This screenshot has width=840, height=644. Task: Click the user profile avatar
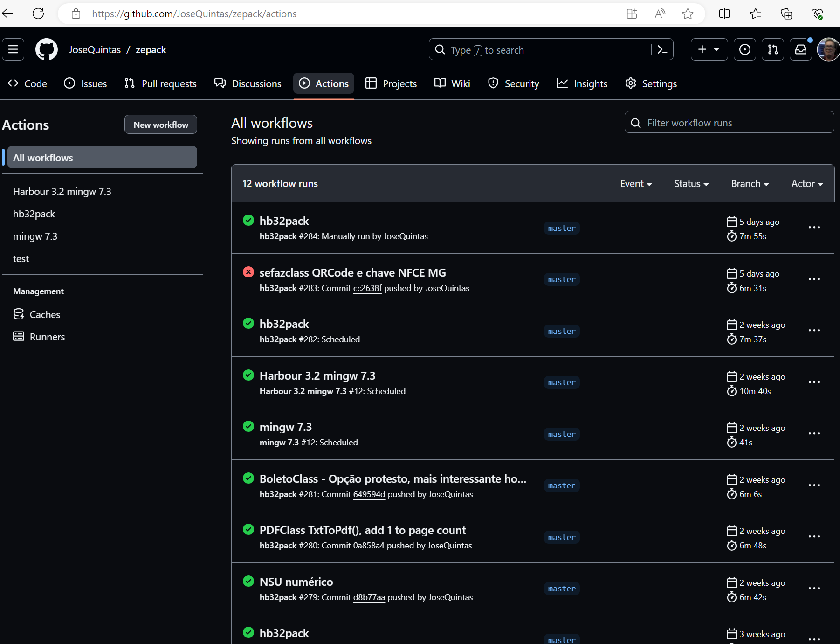[828, 50]
